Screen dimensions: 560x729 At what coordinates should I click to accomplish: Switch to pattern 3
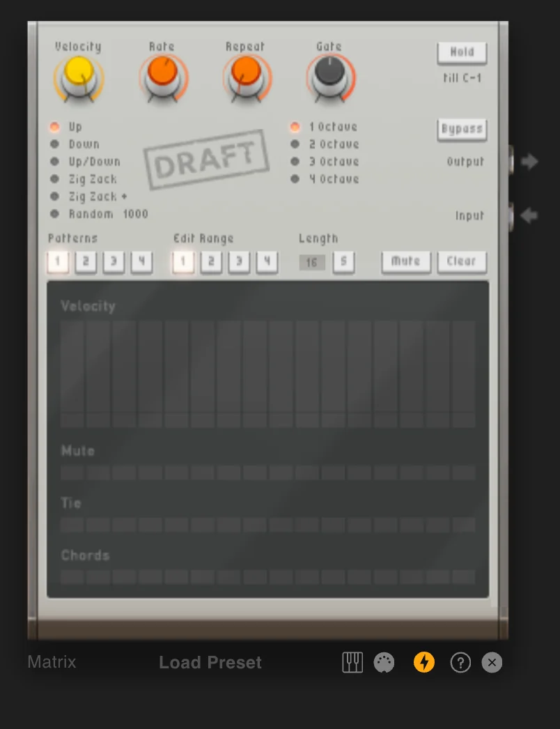114,261
